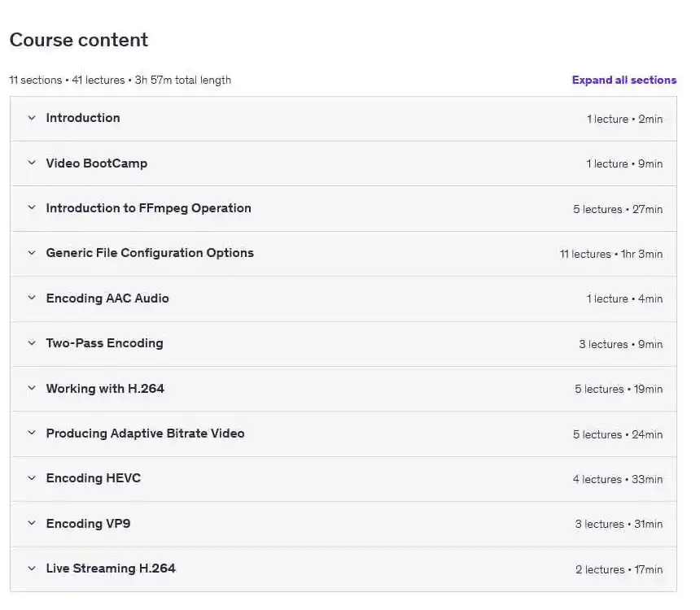Click the arrow icon beside Generic File Configuration Options
The image size is (700, 610).
pyautogui.click(x=32, y=253)
